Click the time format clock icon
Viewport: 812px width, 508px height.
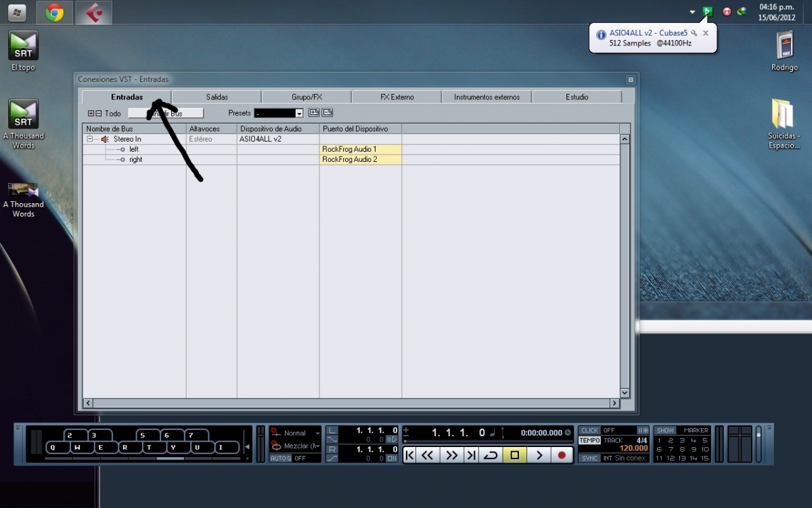[x=568, y=432]
